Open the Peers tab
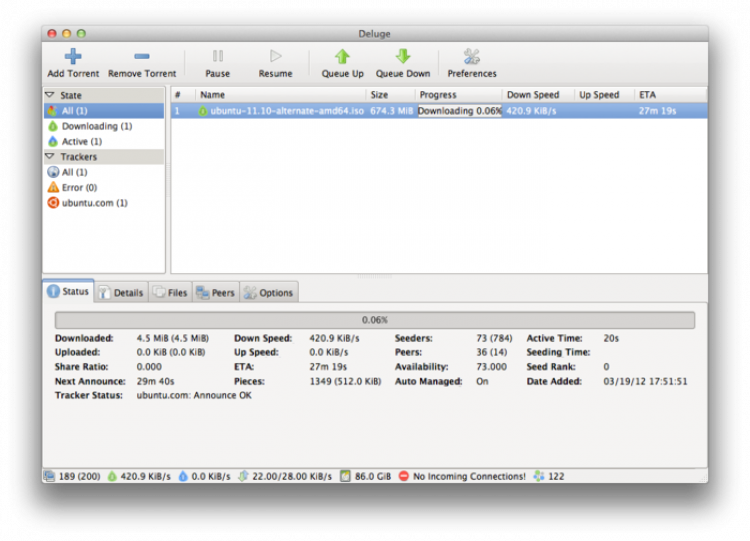 (x=216, y=292)
